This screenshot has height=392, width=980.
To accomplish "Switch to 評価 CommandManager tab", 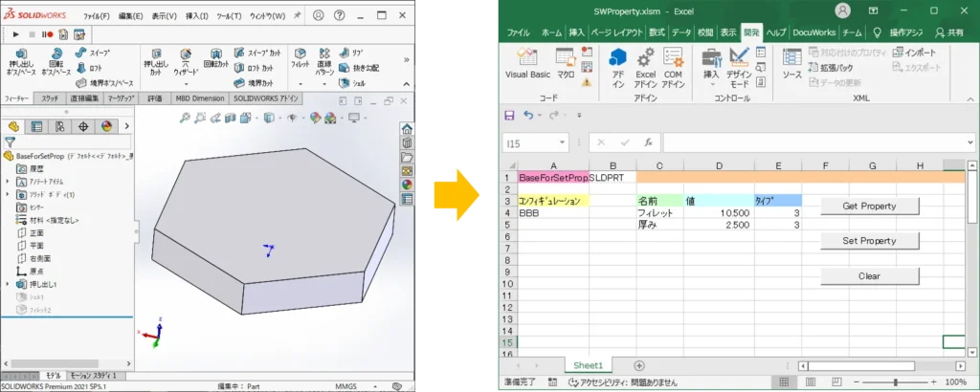I will tap(154, 98).
